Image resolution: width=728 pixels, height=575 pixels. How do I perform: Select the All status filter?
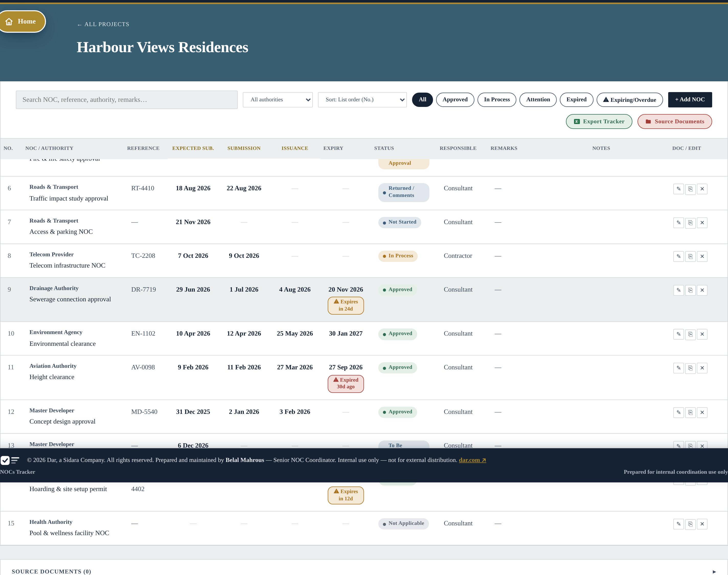(x=422, y=100)
